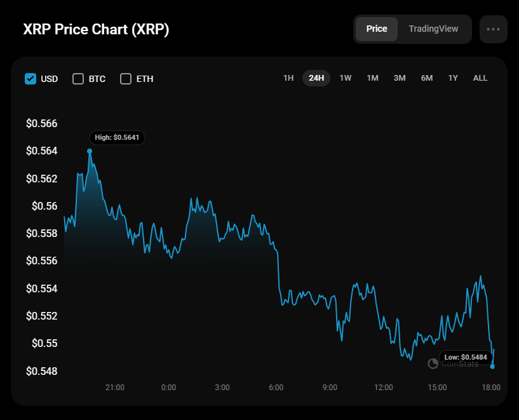
Task: Uncheck the USD currency checkbox
Action: (x=30, y=79)
